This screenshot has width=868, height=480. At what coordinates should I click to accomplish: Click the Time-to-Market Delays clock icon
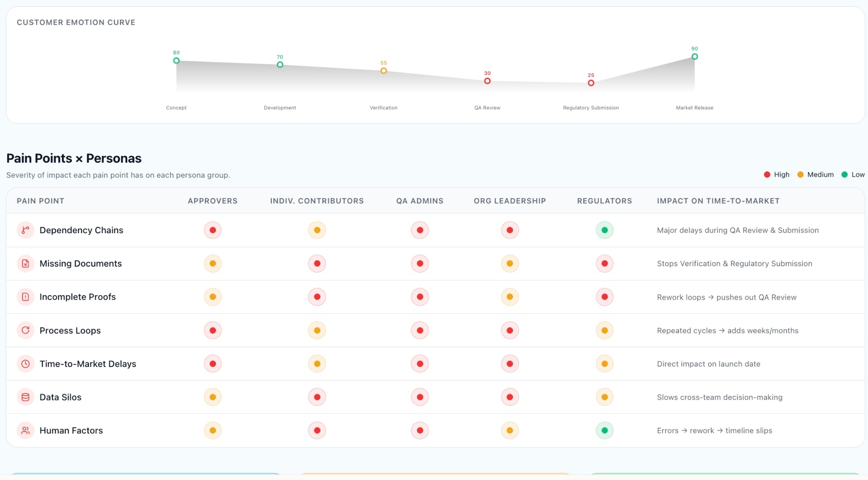coord(26,364)
